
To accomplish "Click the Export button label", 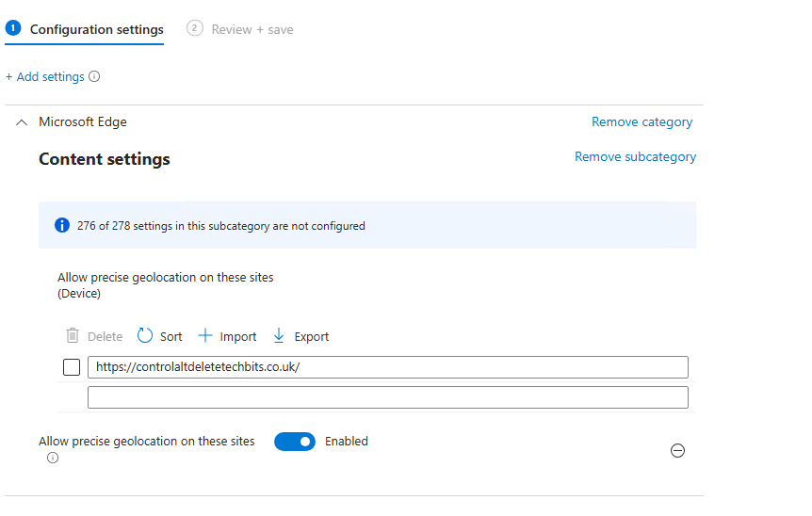I will (x=311, y=337).
